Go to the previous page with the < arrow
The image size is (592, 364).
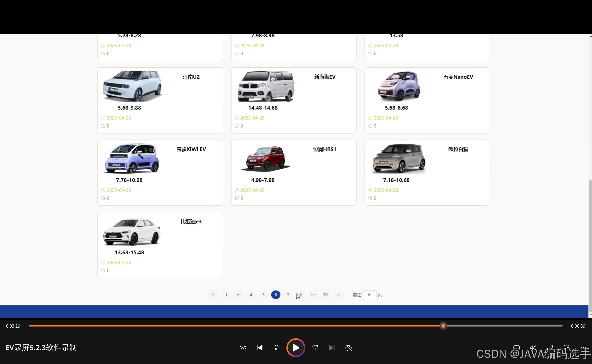(213, 295)
